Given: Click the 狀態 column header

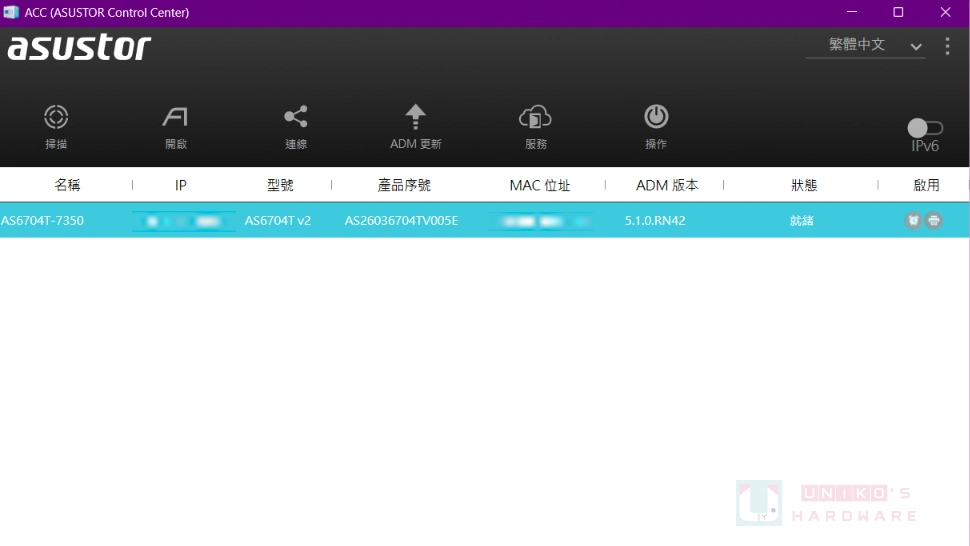Looking at the screenshot, I should click(x=804, y=185).
